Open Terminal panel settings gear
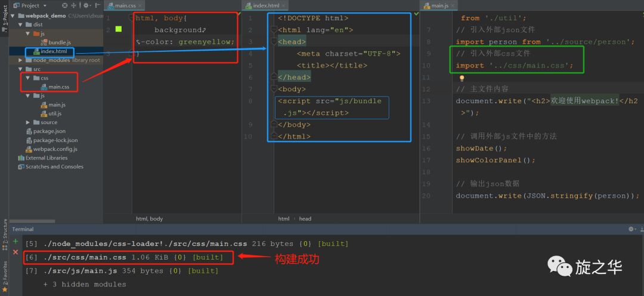Image resolution: width=644 pixels, height=296 pixels. [x=631, y=229]
